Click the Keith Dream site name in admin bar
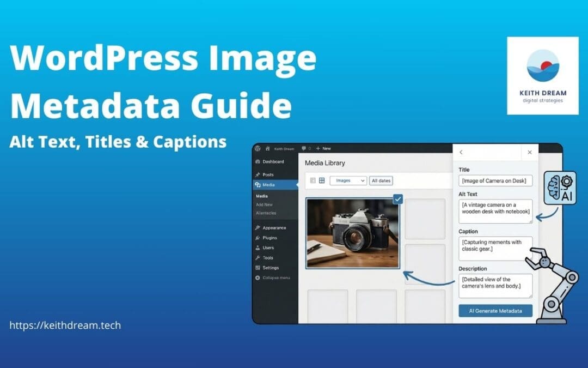 284,149
